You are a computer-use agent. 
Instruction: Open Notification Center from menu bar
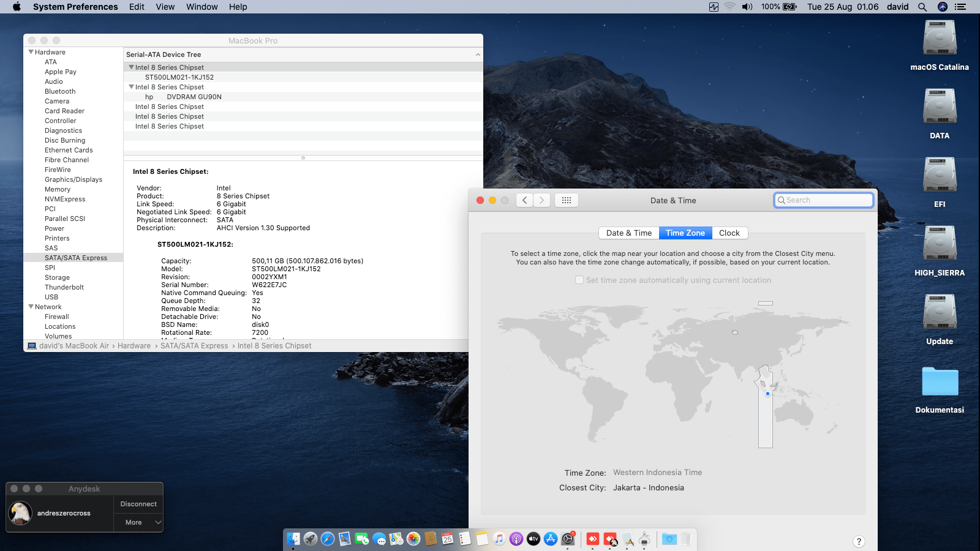(960, 7)
